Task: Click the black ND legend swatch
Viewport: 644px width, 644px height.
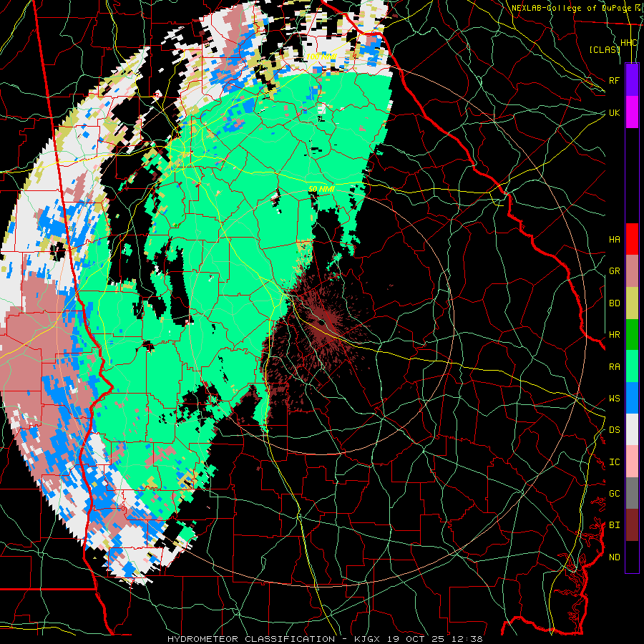Action: 632,557
